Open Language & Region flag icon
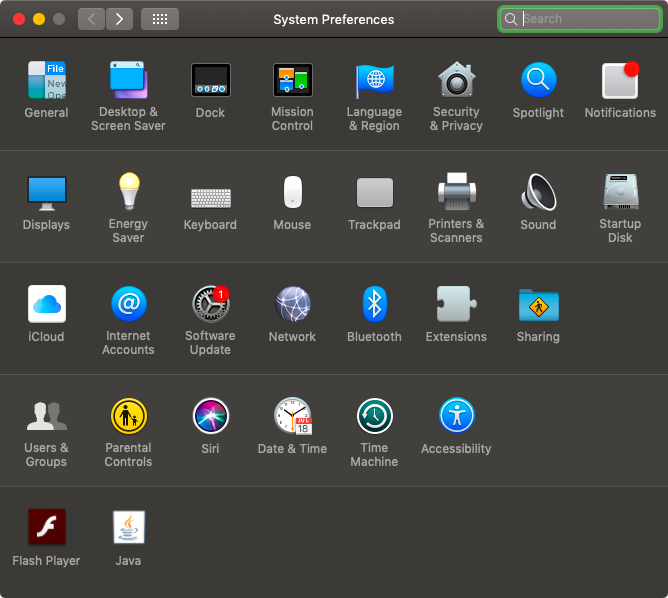Viewport: 668px width, 598px height. tap(374, 80)
